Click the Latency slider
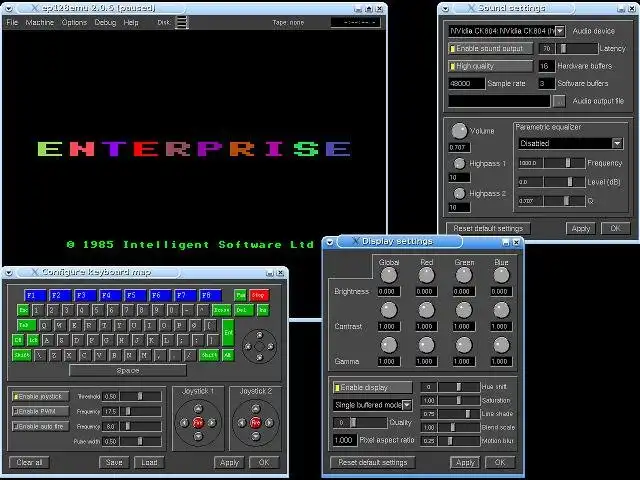This screenshot has width=640, height=480. [576, 49]
